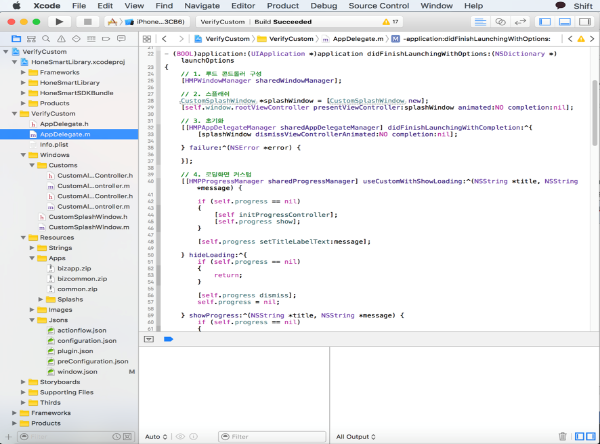The width and height of the screenshot is (600, 444).
Task: Expand the Storyboards folder
Action: point(23,382)
